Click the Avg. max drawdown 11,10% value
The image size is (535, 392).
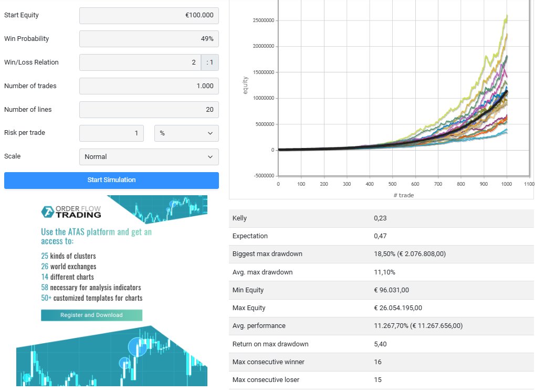click(x=384, y=272)
